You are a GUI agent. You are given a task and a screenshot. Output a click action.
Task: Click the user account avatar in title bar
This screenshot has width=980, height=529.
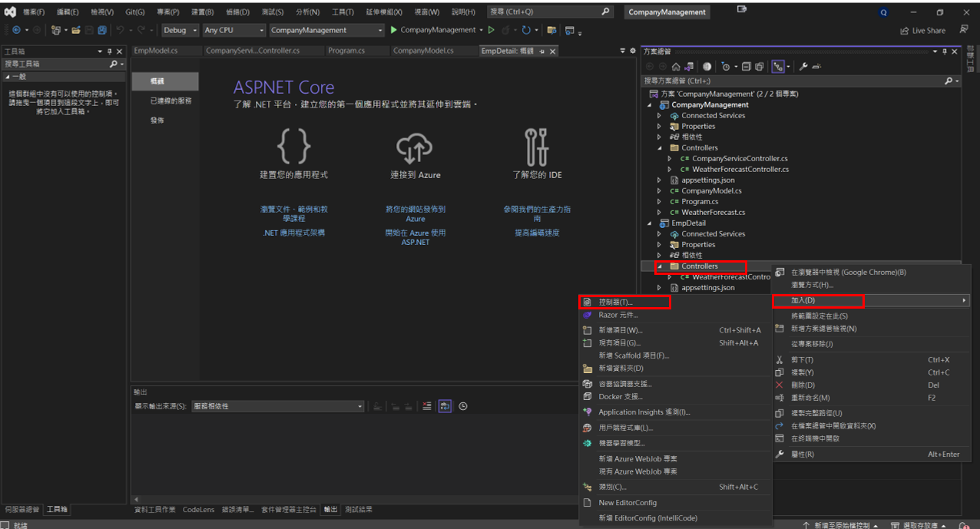click(884, 13)
